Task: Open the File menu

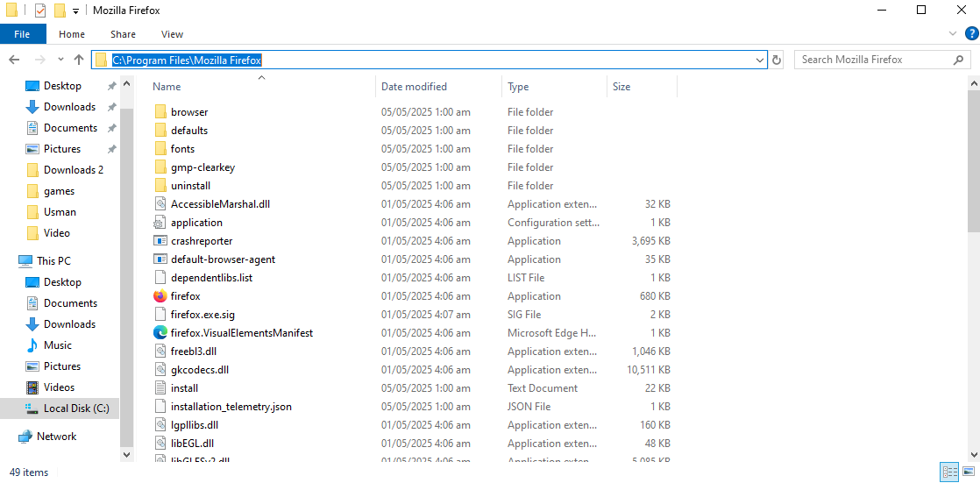Action: (23, 34)
